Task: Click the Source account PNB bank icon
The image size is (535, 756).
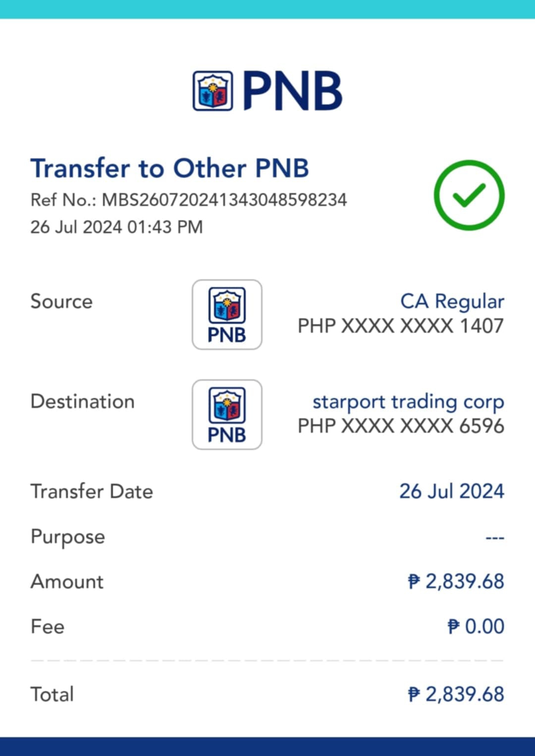Action: coord(227,315)
